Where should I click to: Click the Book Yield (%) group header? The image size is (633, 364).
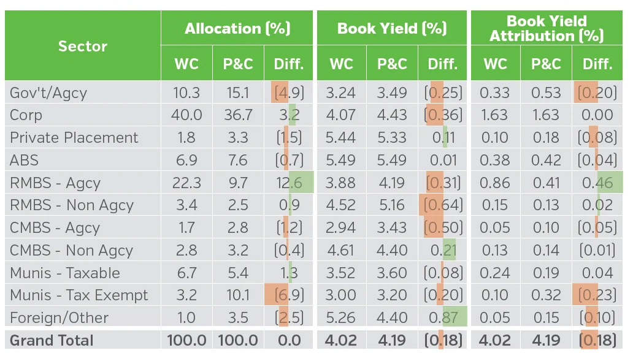tap(392, 28)
